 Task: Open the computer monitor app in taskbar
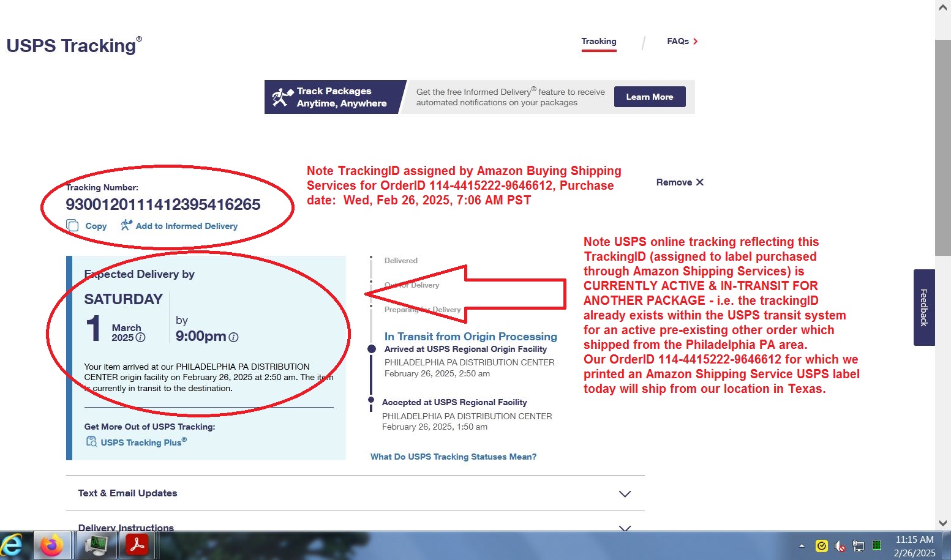tap(96, 545)
